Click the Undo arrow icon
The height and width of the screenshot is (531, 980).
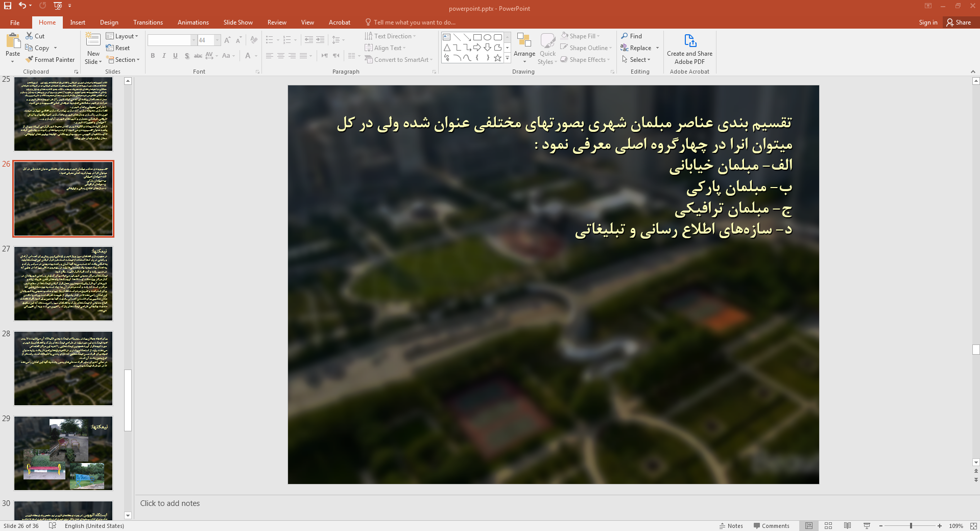[22, 6]
